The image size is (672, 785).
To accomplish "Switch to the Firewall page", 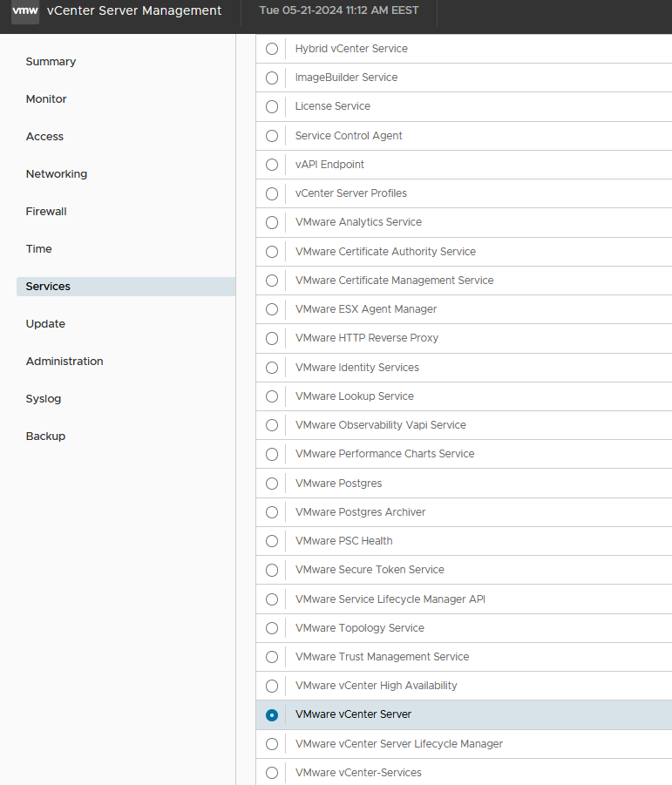I will click(x=46, y=211).
